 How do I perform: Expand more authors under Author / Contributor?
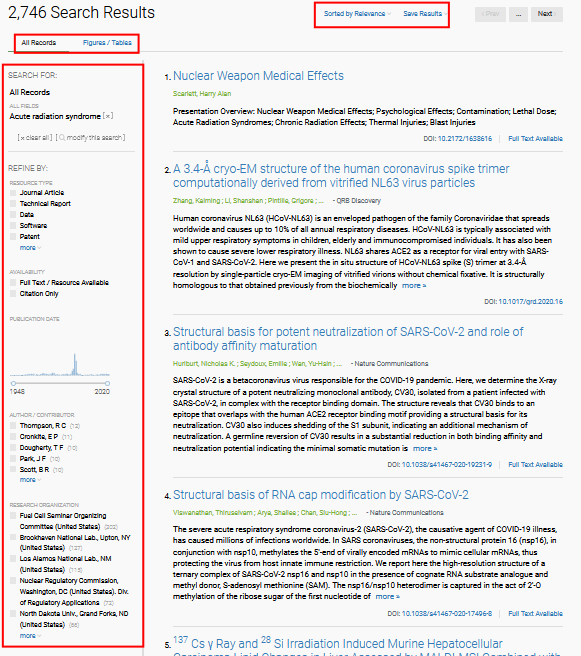pyautogui.click(x=30, y=480)
